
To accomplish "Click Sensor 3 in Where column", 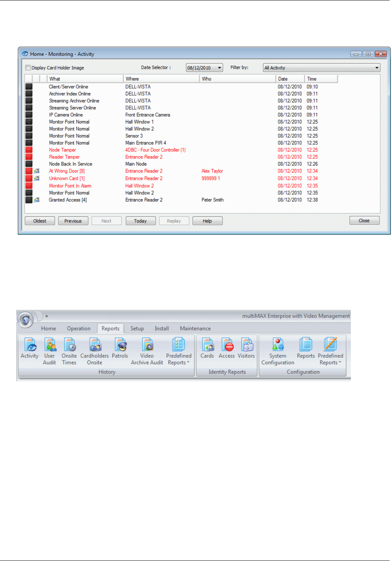I will [x=134, y=136].
